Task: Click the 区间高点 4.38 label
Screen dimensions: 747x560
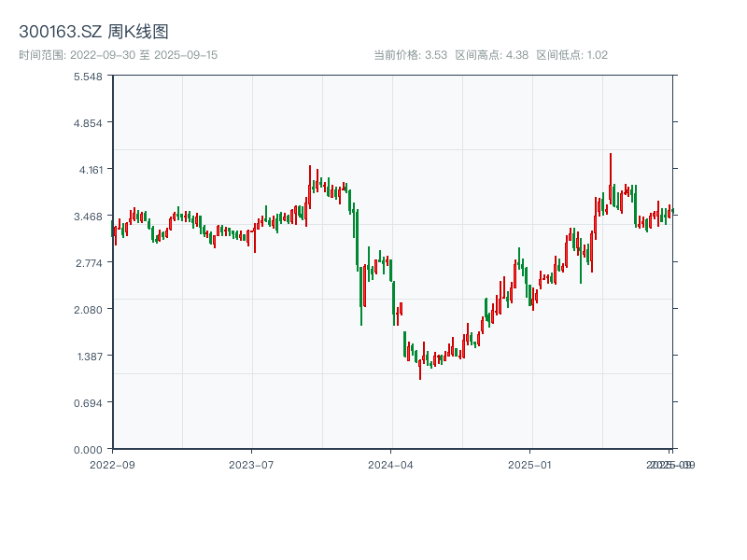Action: tap(492, 55)
